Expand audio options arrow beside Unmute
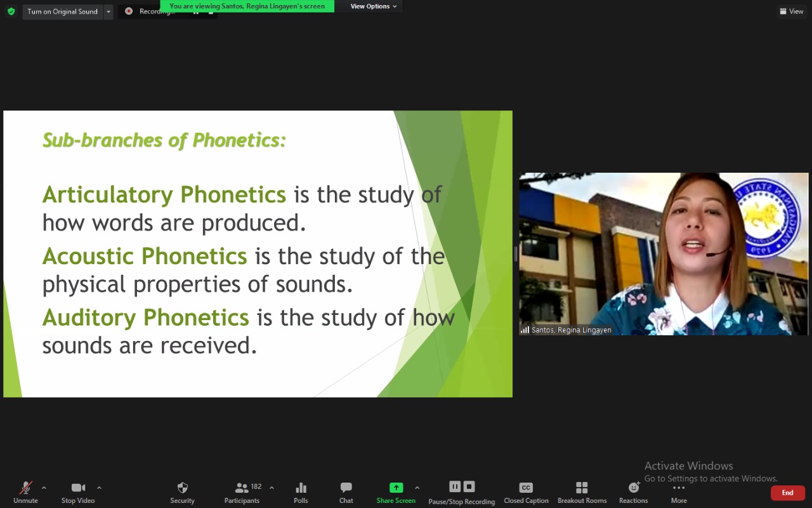 coord(44,488)
